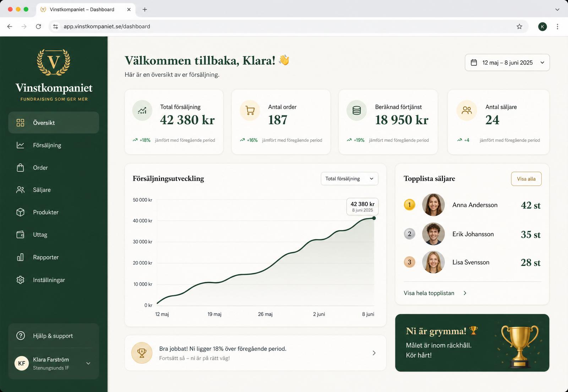Click Erik Johansson's profile photo
Viewport: 568px width, 392px height.
433,234
